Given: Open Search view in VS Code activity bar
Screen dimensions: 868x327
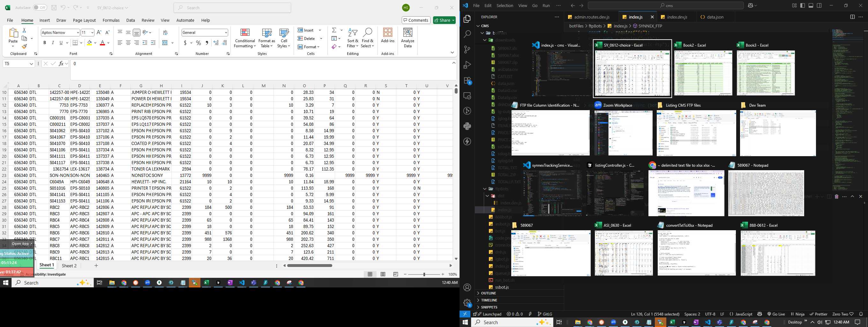Looking at the screenshot, I should click(x=468, y=34).
